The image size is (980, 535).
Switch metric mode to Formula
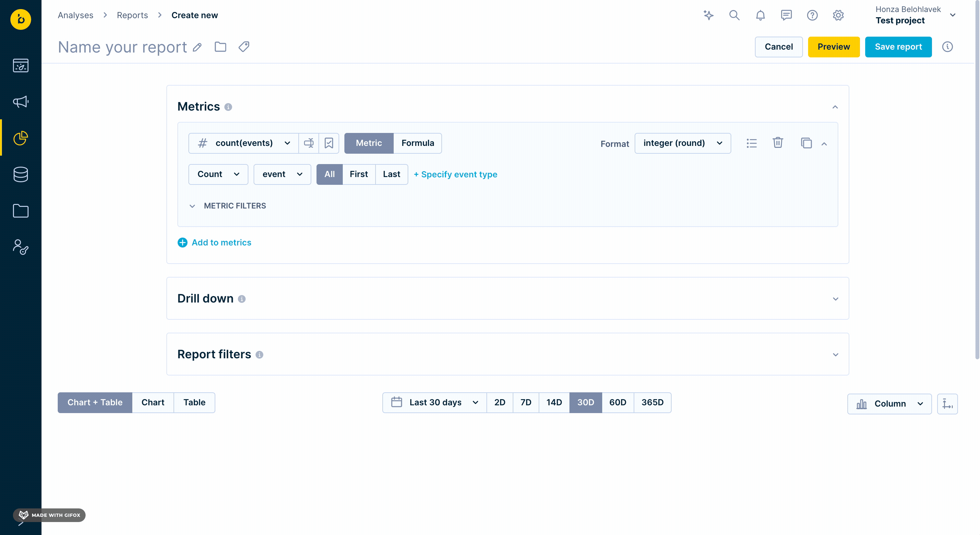coord(417,143)
